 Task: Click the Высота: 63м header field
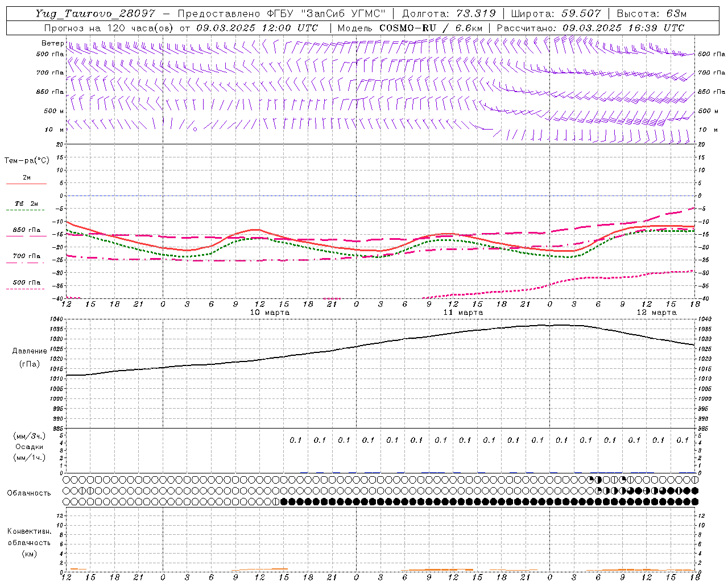651,14
